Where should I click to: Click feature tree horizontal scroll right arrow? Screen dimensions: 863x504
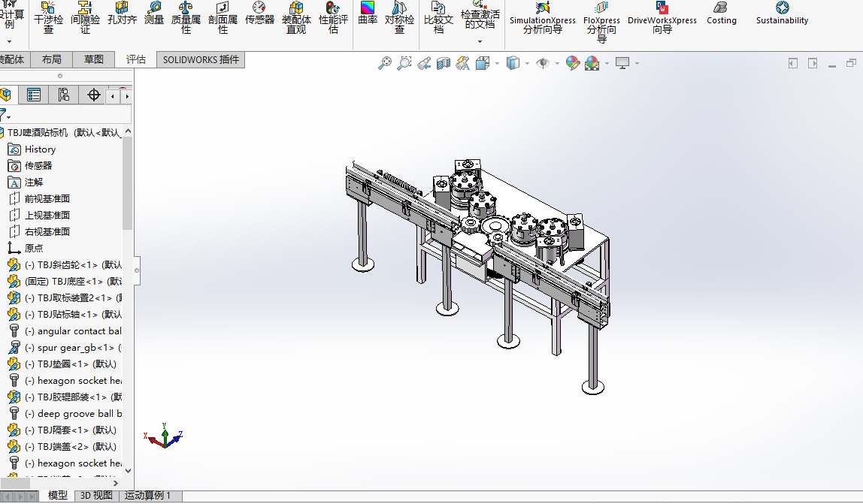[x=115, y=483]
